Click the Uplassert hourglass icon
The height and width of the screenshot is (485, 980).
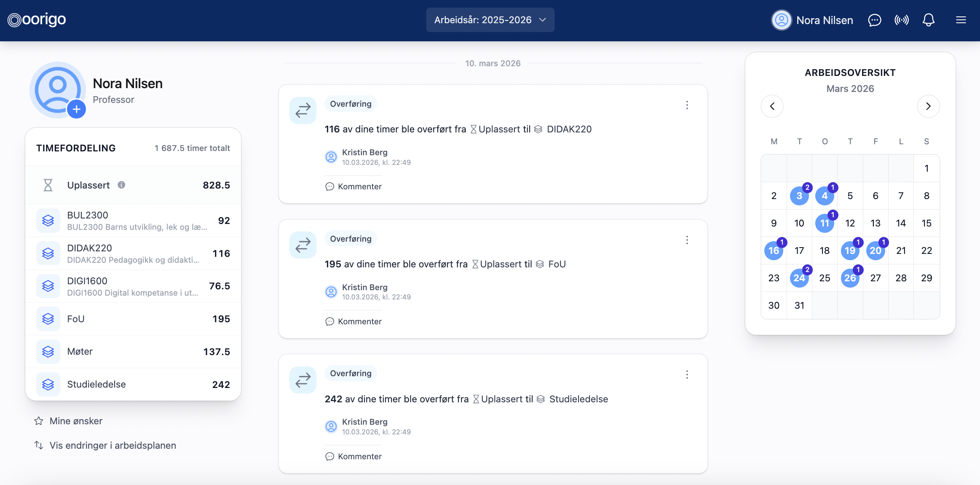[x=48, y=185]
